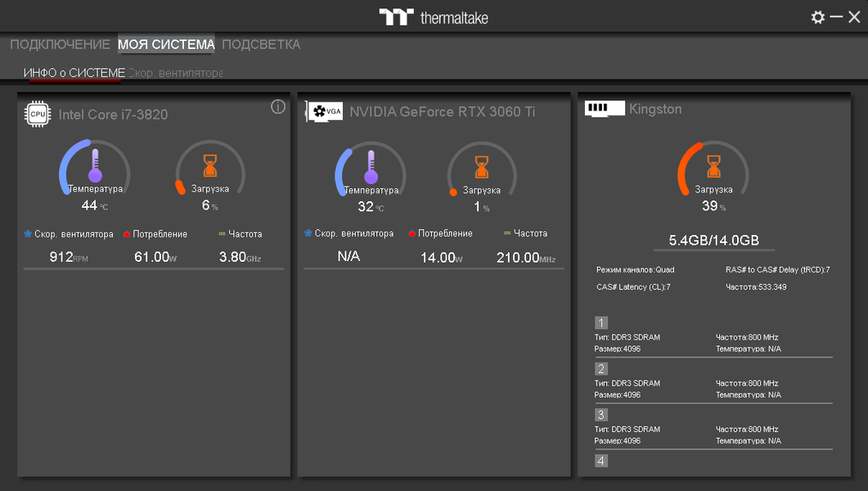Screen dimensions: 868x491
Task: Click GPU power consumption red icon
Action: [412, 233]
